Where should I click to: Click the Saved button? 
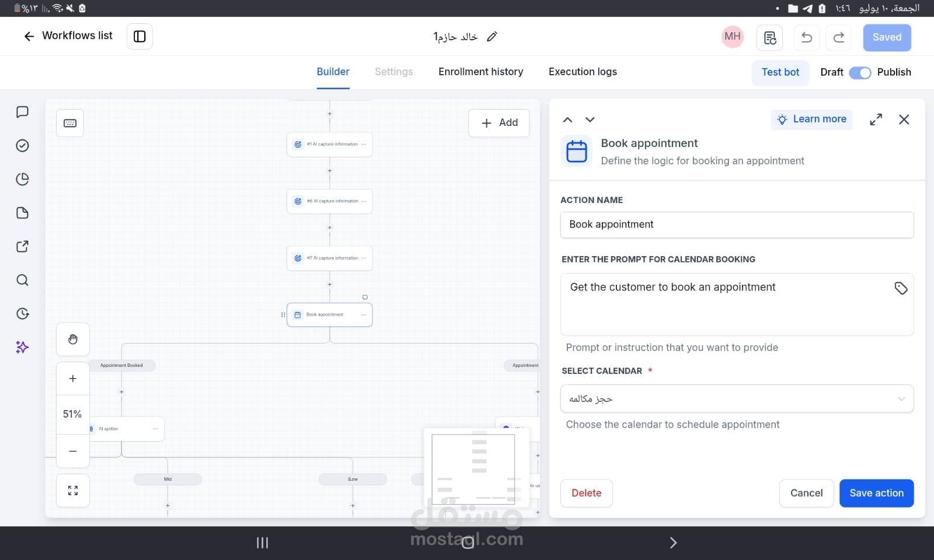click(x=887, y=37)
